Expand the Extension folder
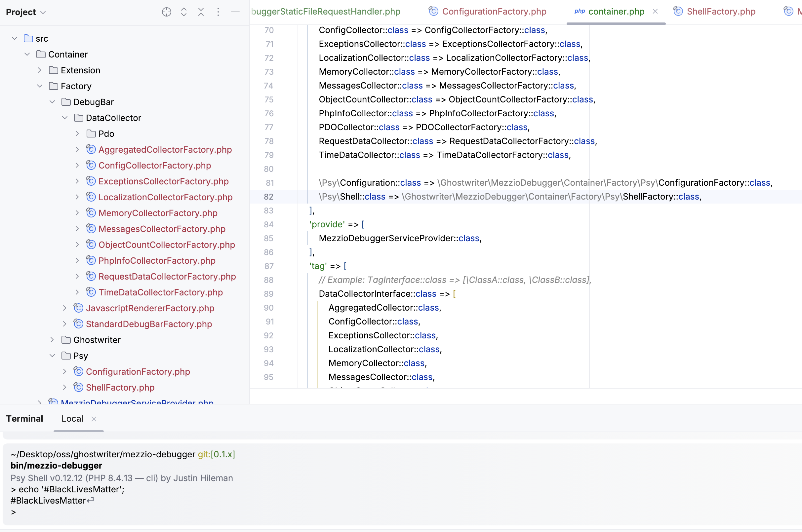This screenshot has width=802, height=532. point(39,70)
